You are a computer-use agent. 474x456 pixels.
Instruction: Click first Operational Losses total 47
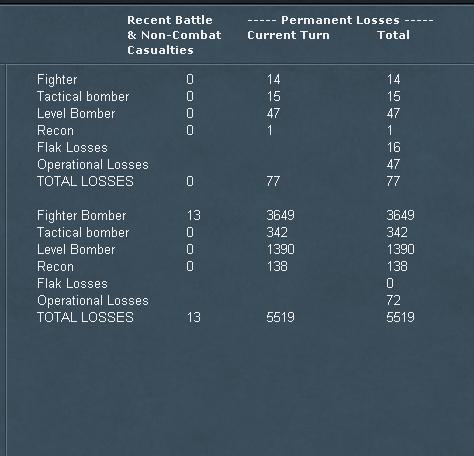click(x=393, y=165)
